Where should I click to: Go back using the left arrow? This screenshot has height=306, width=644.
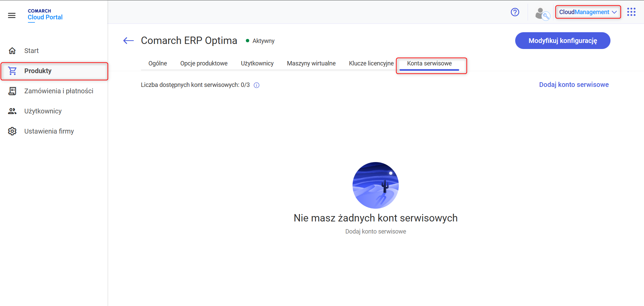coord(128,41)
